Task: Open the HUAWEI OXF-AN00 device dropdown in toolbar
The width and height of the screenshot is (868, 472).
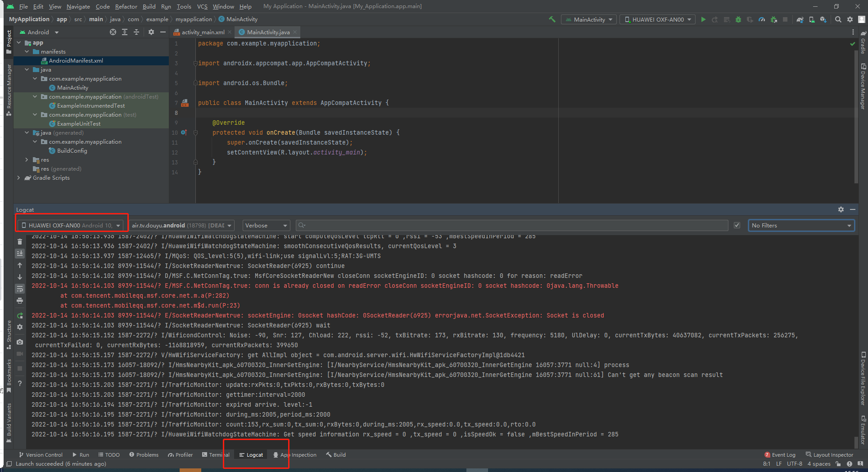Action: (x=658, y=19)
